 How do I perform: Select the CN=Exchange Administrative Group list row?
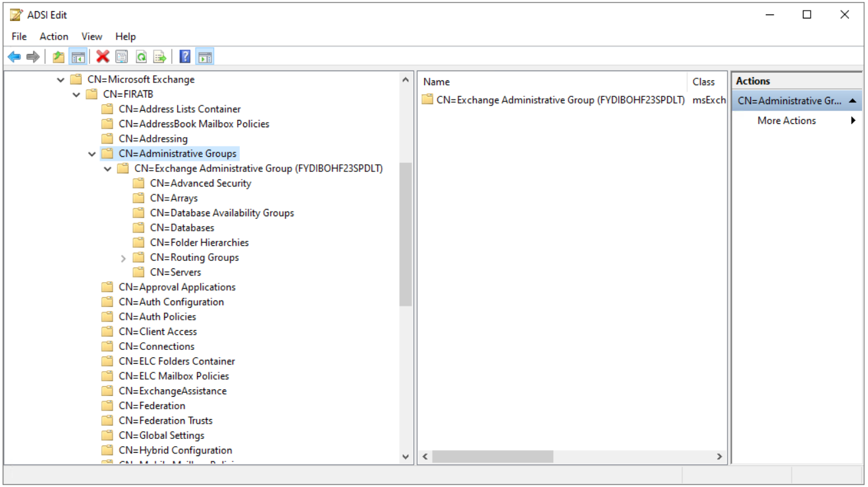560,100
